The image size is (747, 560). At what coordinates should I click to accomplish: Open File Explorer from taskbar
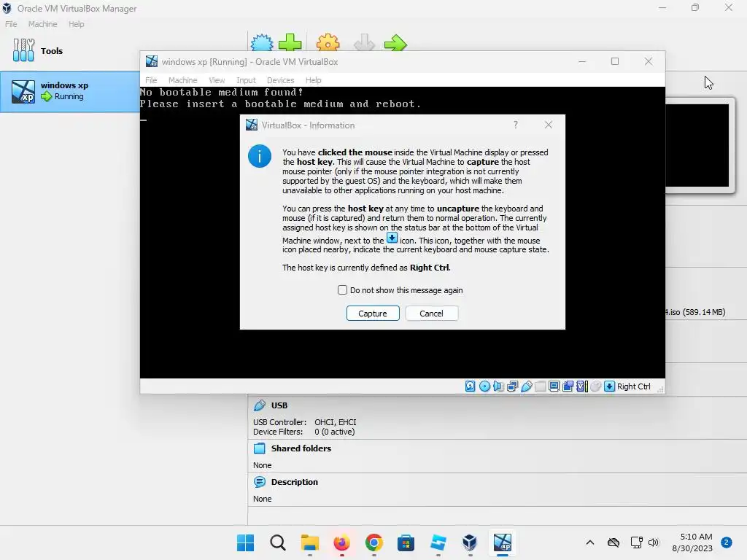pyautogui.click(x=309, y=542)
